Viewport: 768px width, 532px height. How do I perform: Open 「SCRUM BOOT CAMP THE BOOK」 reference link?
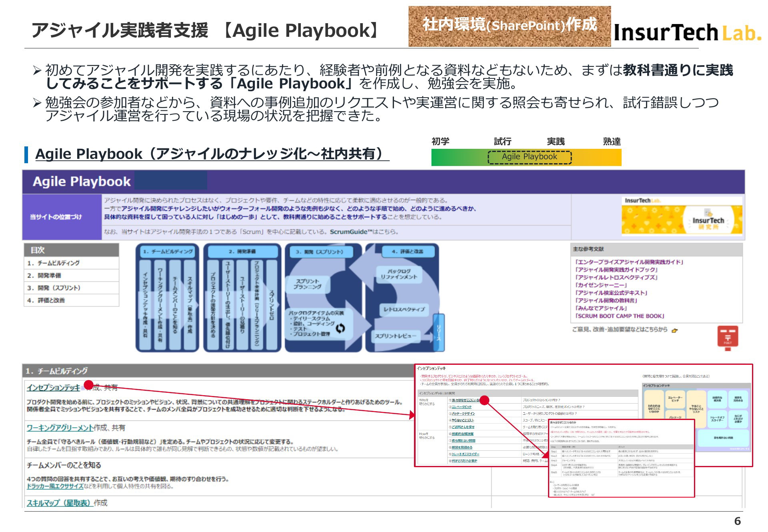click(x=619, y=316)
